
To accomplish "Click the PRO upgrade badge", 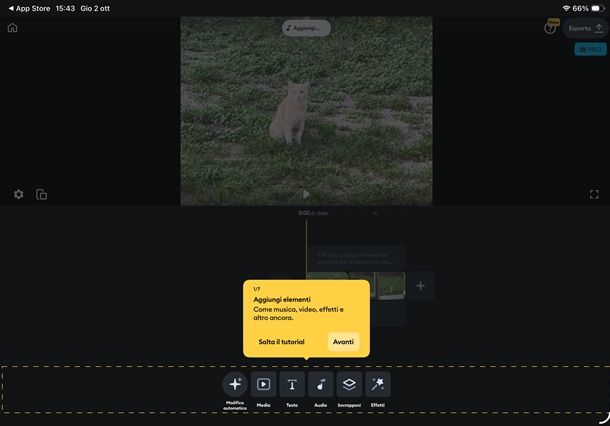I will click(591, 49).
